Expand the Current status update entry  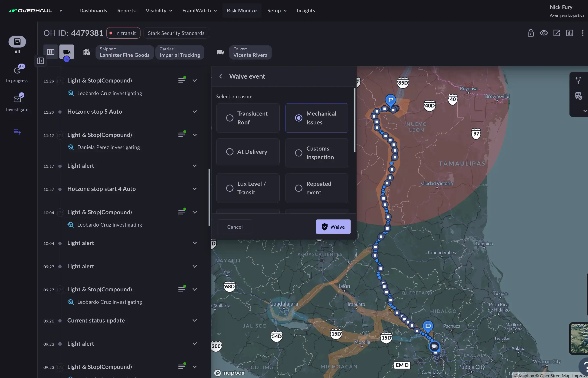[x=195, y=320]
